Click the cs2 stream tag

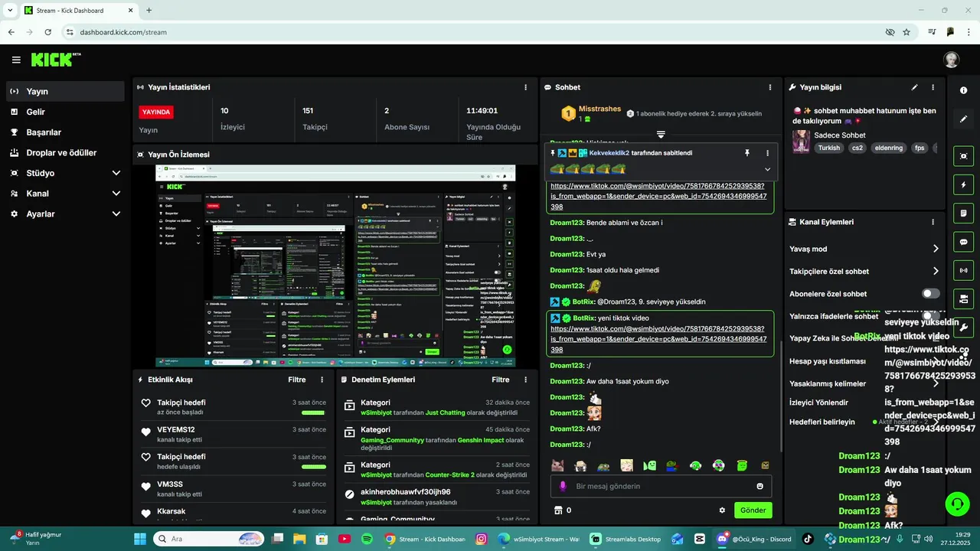click(x=857, y=148)
